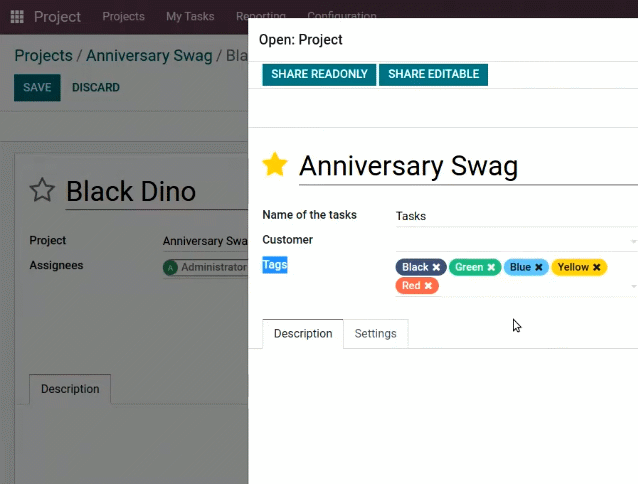The image size is (638, 484).
Task: Remove the Red tag
Action: tap(428, 286)
